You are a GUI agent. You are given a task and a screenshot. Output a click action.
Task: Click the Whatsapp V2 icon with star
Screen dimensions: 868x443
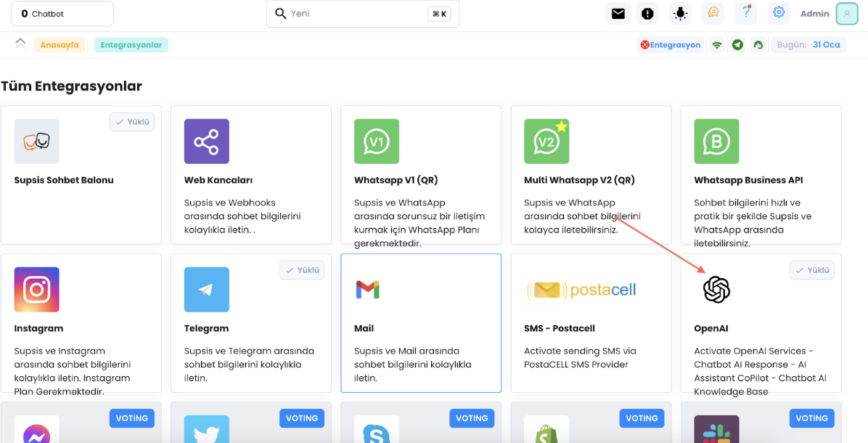(546, 141)
